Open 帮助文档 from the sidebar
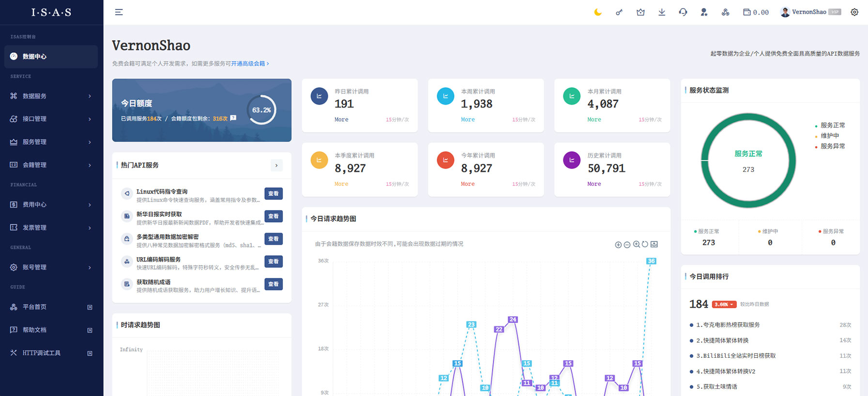 tap(51, 330)
